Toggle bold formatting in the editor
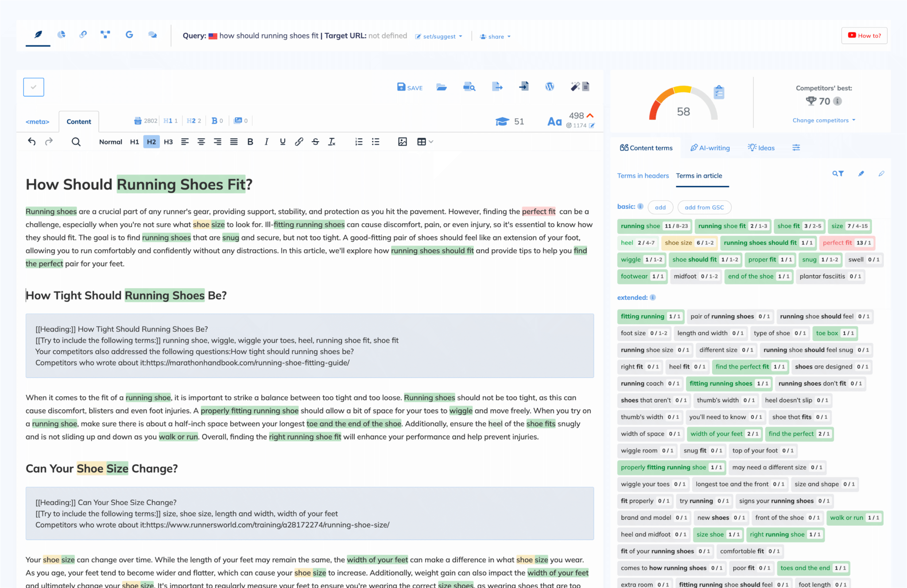907x588 pixels. (250, 142)
